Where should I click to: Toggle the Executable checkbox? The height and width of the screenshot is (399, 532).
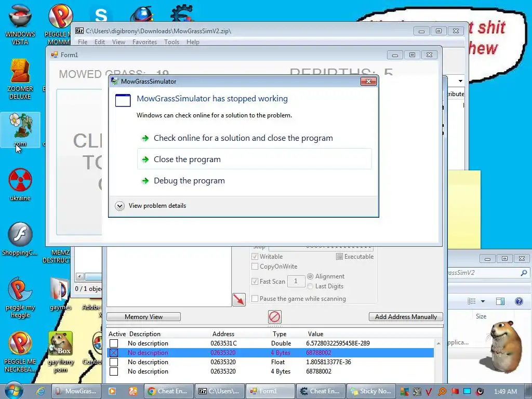click(x=339, y=257)
